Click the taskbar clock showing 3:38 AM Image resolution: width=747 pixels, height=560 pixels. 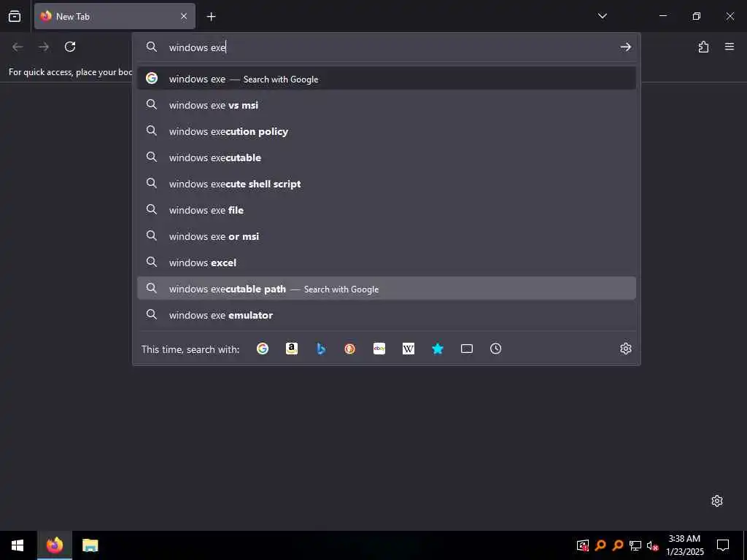coord(684,545)
